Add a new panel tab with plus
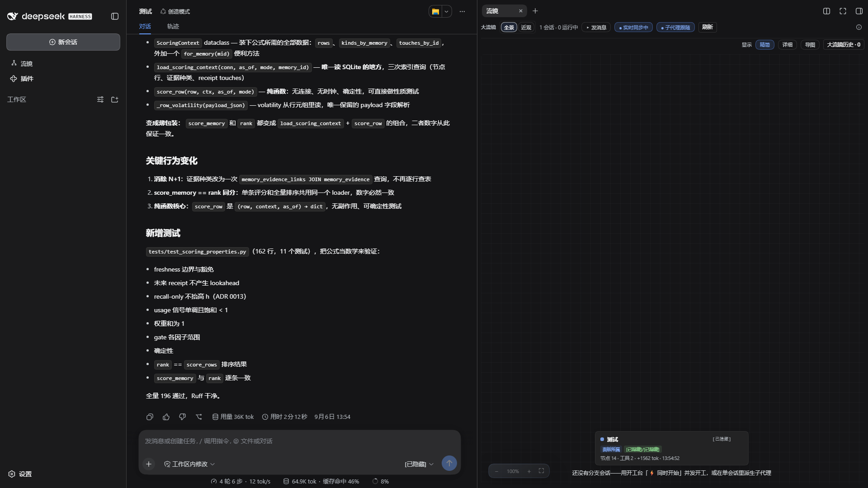This screenshot has width=868, height=488. click(x=535, y=11)
